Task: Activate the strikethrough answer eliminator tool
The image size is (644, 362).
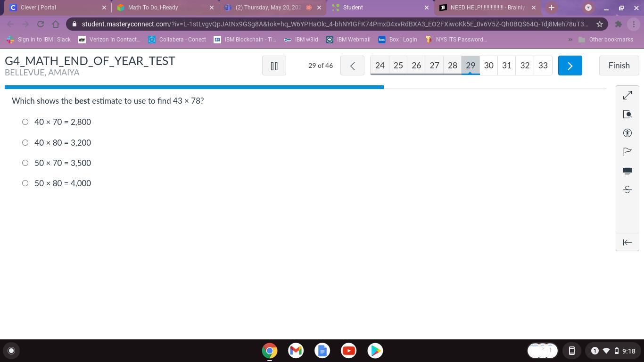Action: 627,189
